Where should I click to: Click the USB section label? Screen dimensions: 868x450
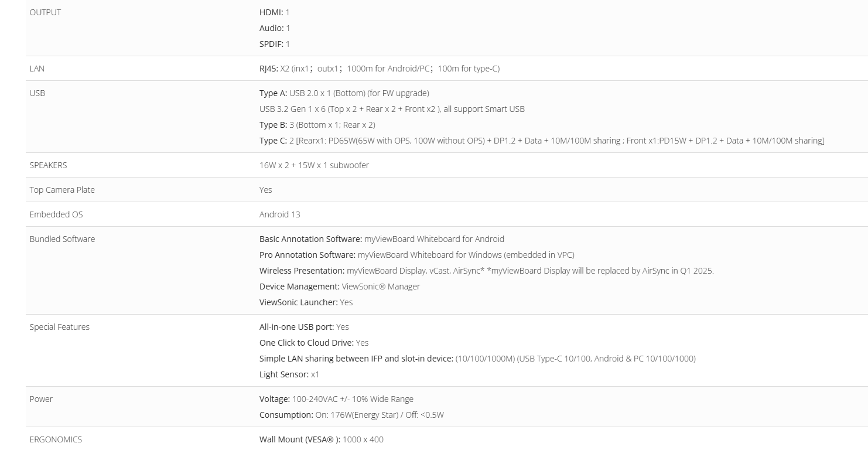37,93
